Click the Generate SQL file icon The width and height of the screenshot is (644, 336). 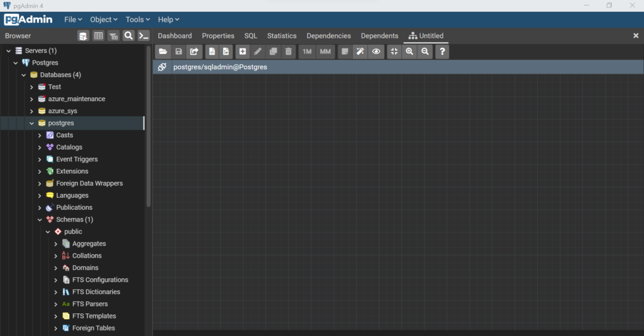tap(212, 51)
